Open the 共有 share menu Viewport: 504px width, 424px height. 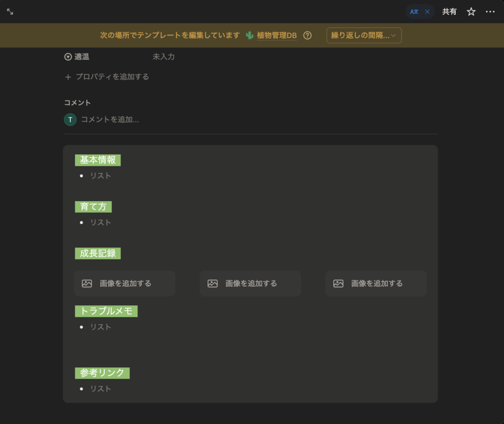coord(449,12)
